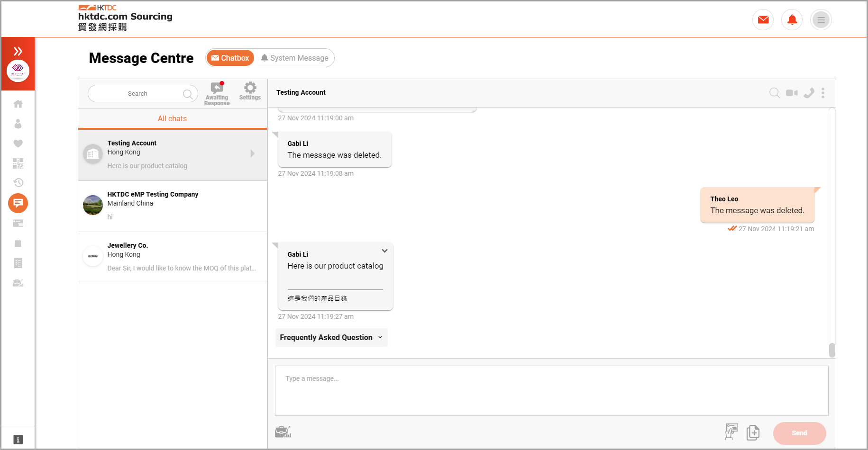The image size is (868, 450).
Task: Click Gabi Li 'The message was deleted.' bubble
Action: click(x=335, y=150)
